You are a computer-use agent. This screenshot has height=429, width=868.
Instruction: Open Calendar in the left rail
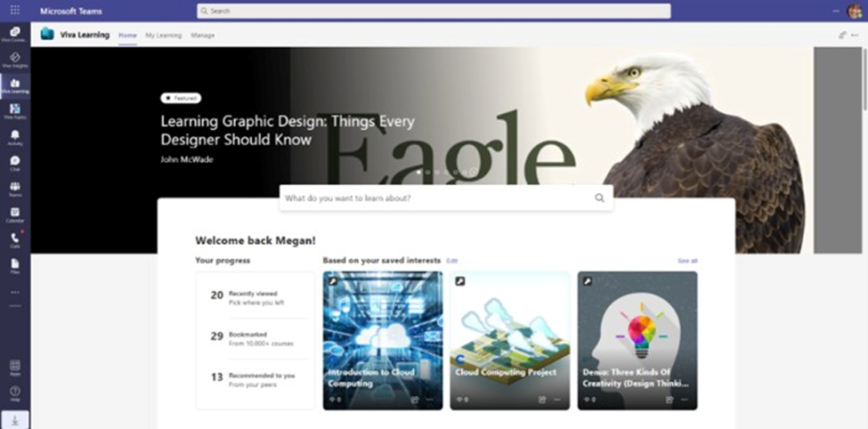pyautogui.click(x=15, y=214)
